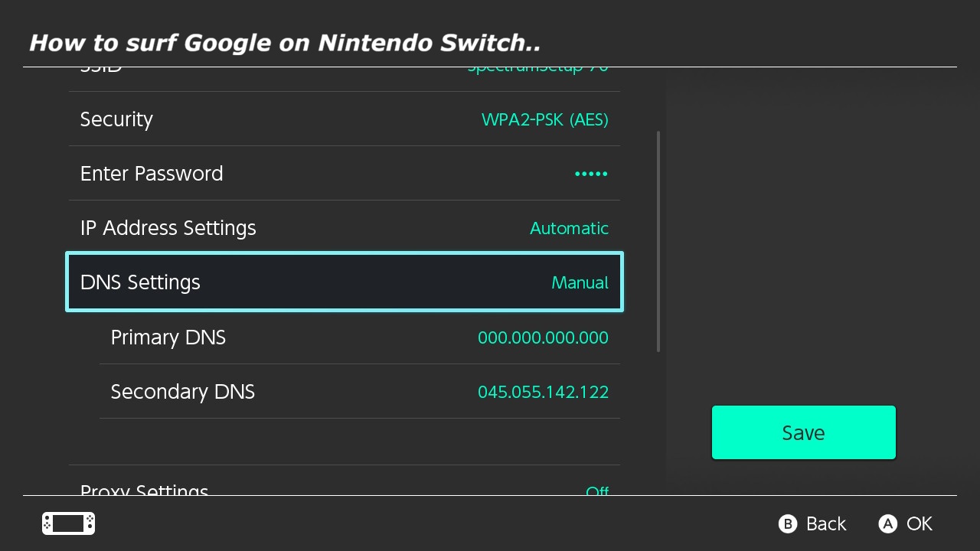
Task: Change the Automatic IP address option
Action: [x=569, y=228]
